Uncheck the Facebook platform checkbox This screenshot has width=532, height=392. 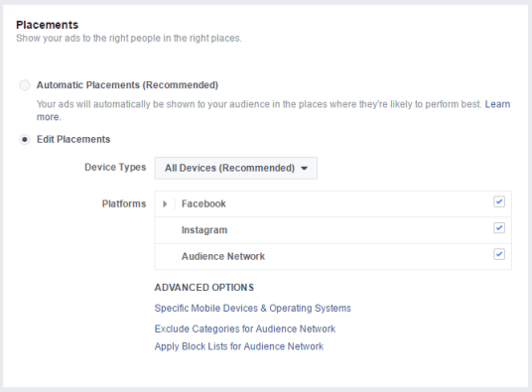point(499,201)
